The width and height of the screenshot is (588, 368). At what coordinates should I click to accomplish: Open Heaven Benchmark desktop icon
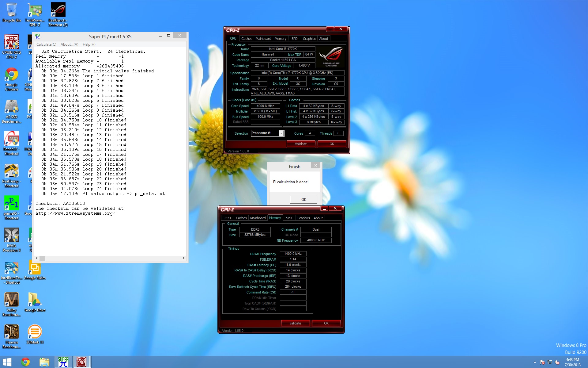(11, 336)
